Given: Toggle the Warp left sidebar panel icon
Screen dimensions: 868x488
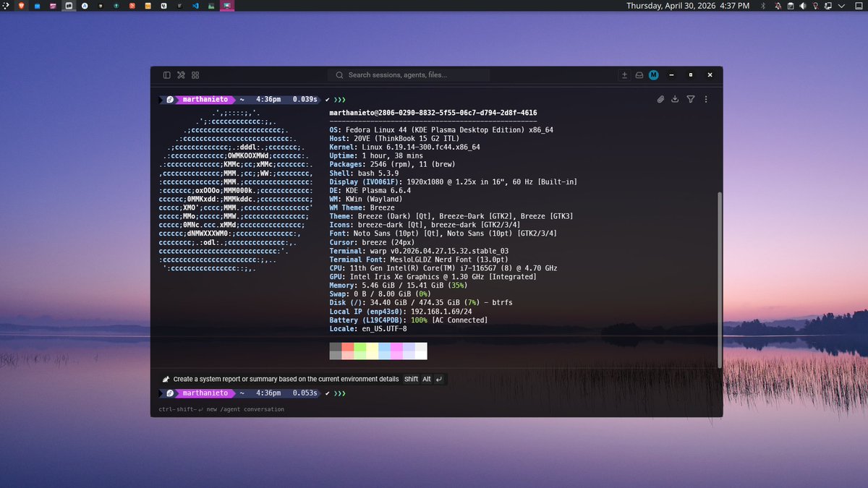Looking at the screenshot, I should (x=166, y=75).
